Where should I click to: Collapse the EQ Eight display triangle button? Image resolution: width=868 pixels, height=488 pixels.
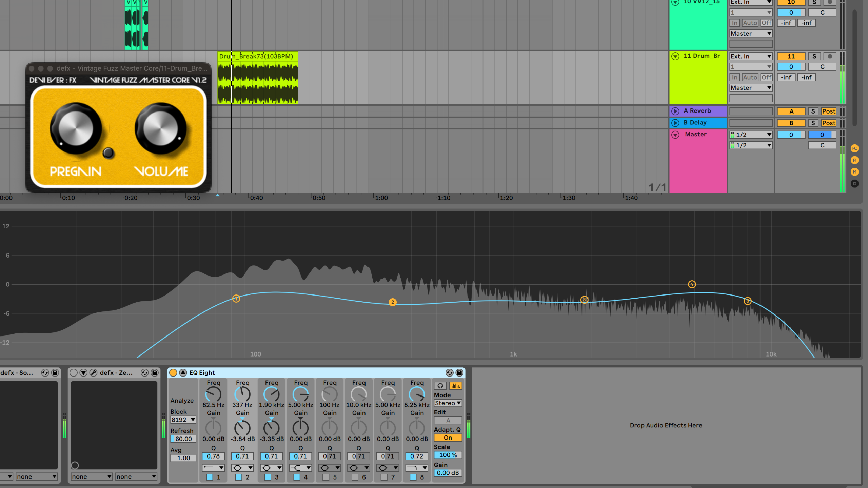point(183,373)
